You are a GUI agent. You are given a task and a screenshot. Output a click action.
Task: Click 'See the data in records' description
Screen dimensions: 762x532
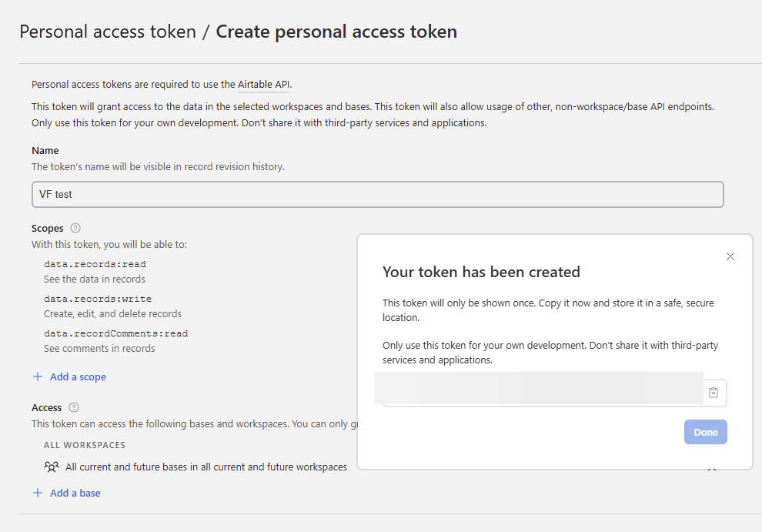coord(94,279)
